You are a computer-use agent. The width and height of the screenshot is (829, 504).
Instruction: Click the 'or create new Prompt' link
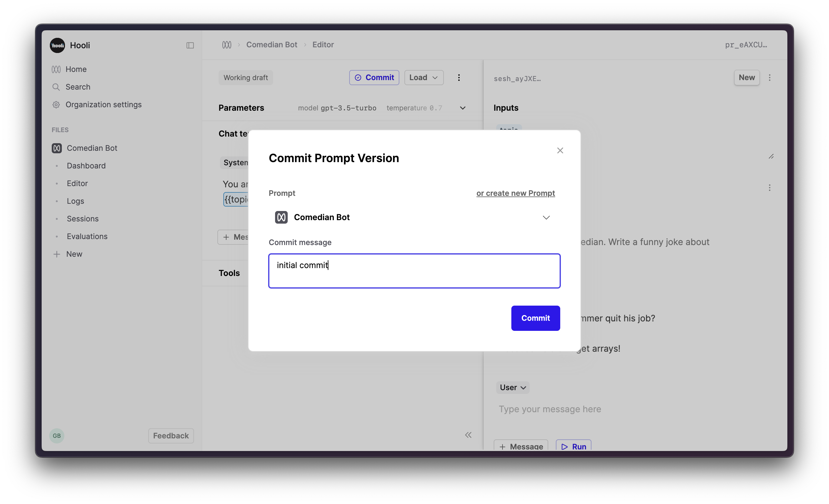tap(515, 193)
